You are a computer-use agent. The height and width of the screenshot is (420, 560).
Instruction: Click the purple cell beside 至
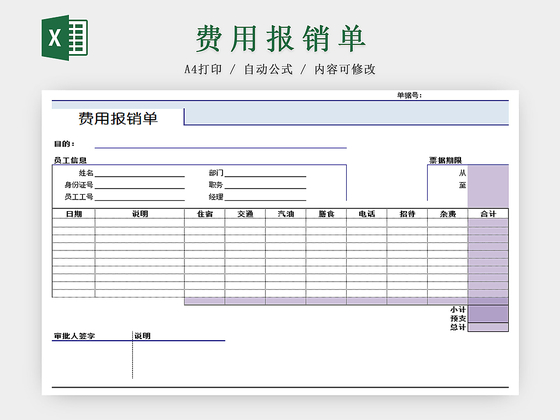(488, 186)
